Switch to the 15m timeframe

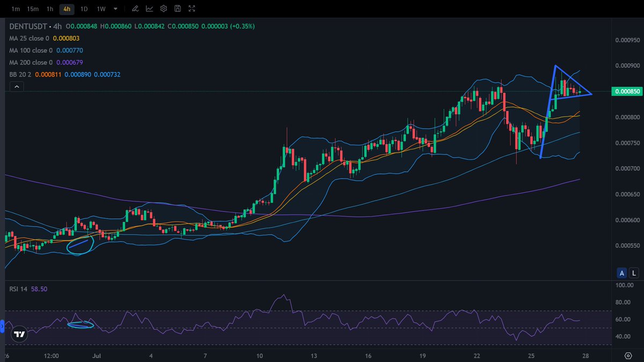[33, 9]
